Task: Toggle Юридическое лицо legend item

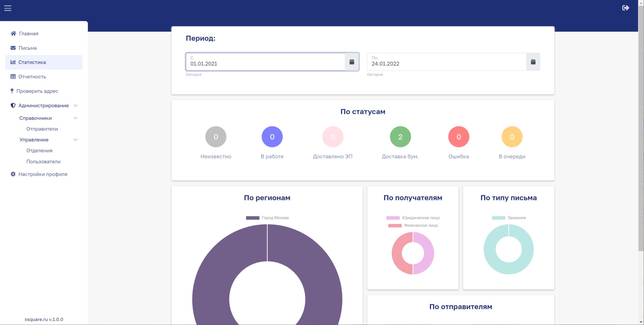Action: pos(413,218)
